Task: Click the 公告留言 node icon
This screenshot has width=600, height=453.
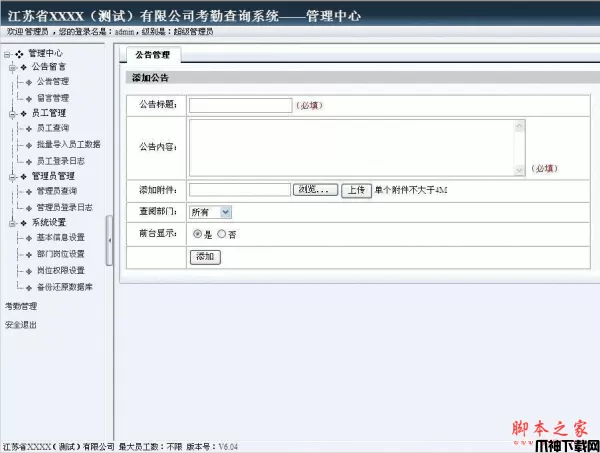Action: [24, 67]
